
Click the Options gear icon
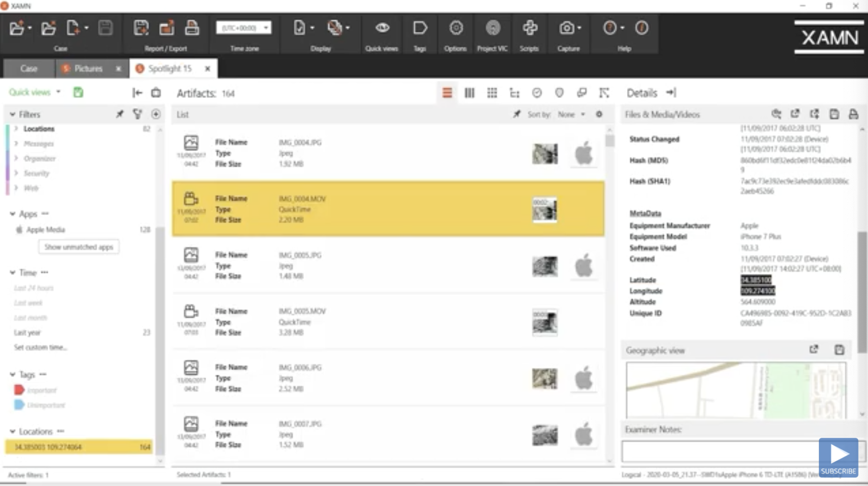455,28
